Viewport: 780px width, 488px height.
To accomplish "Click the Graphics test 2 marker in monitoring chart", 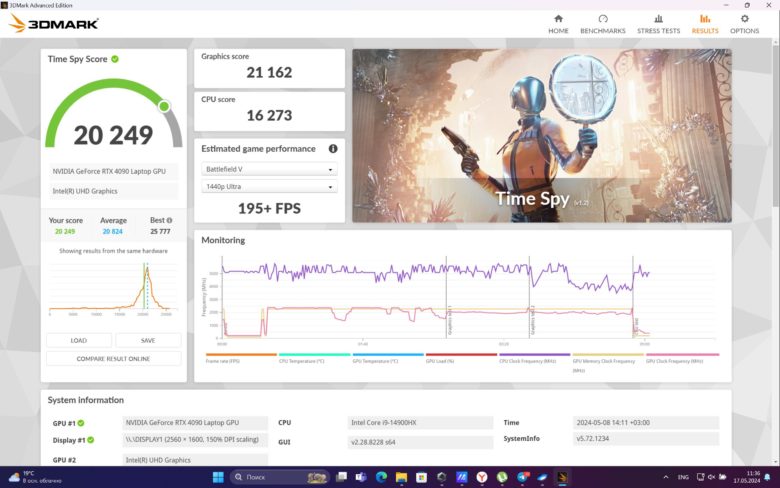I will (x=532, y=321).
